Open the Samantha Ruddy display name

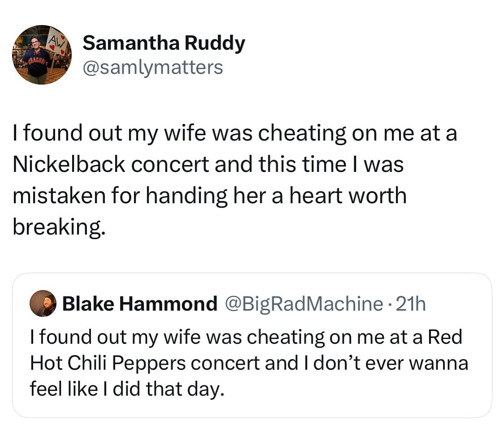click(164, 43)
